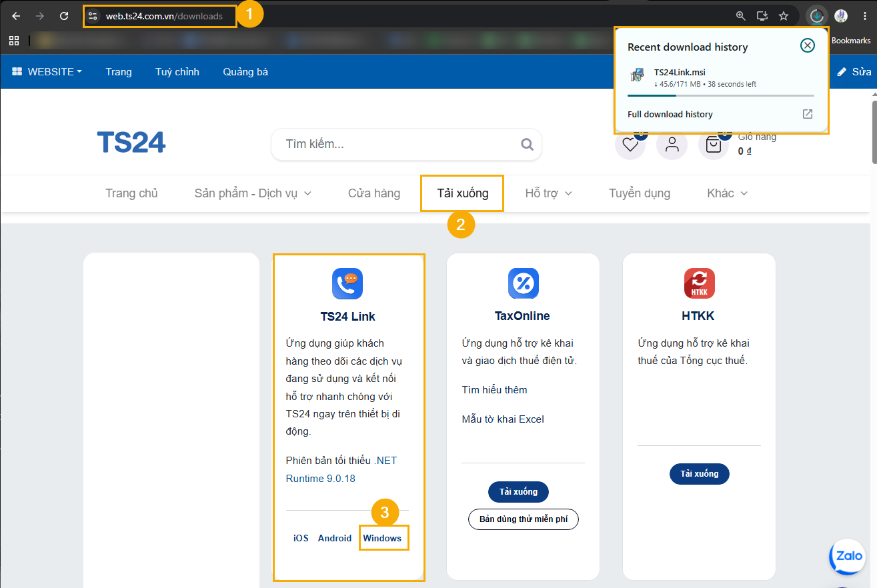Open full download history external link icon
The image size is (877, 588).
[808, 114]
